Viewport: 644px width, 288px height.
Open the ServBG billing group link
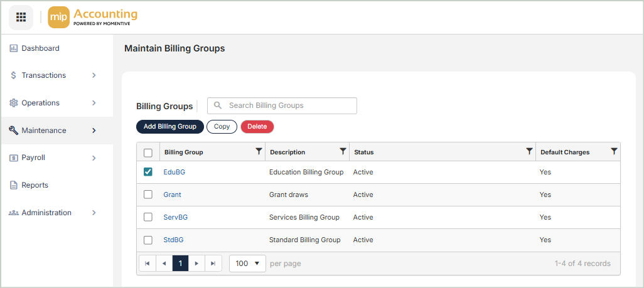click(x=175, y=217)
